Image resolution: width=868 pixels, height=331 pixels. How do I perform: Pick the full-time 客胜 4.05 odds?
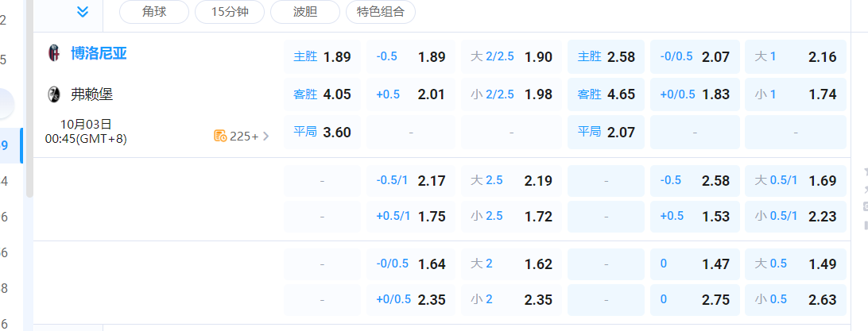[x=322, y=94]
